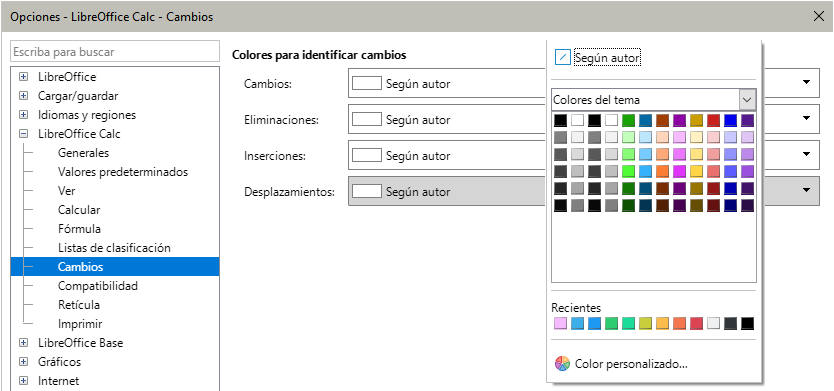This screenshot has width=834, height=391.
Task: Click the Inserciones color preview box
Action: (x=367, y=155)
